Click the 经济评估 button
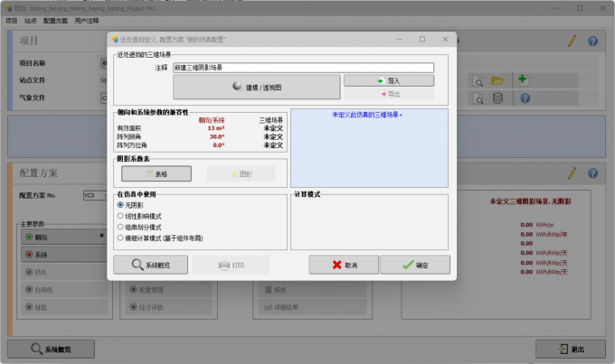 [169, 307]
